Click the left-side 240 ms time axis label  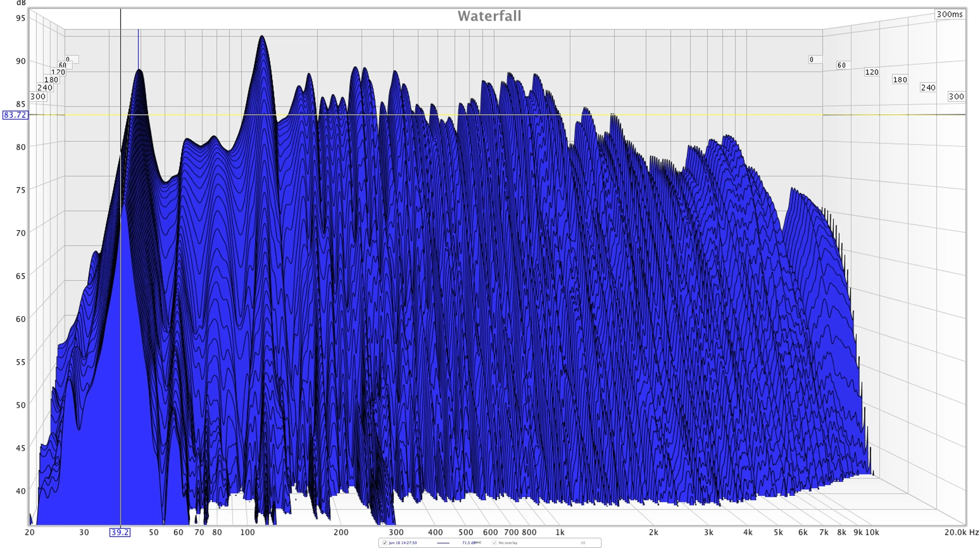coord(44,87)
